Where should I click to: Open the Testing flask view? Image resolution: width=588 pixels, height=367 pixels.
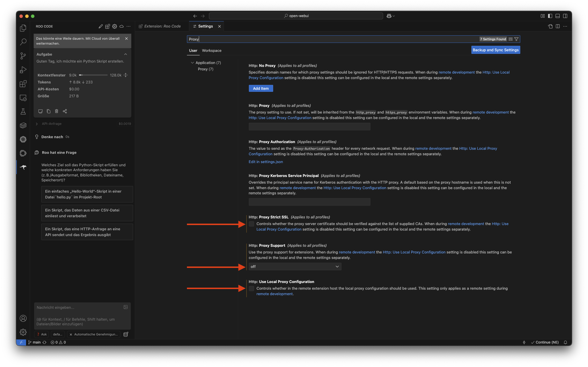[23, 112]
